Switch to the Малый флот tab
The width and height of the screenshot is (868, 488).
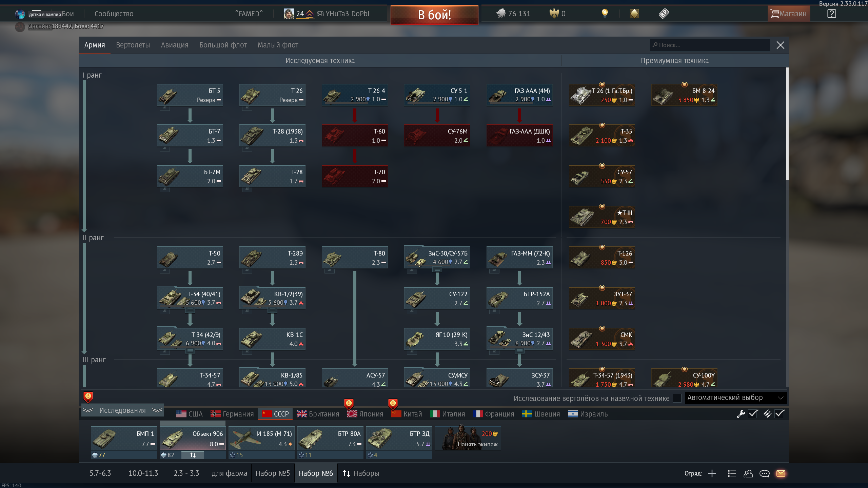point(278,45)
